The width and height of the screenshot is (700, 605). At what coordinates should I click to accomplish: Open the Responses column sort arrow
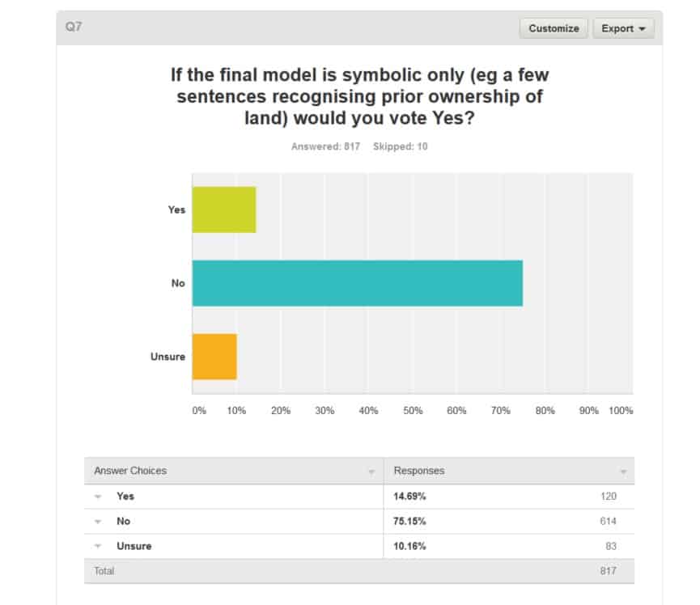pos(623,472)
